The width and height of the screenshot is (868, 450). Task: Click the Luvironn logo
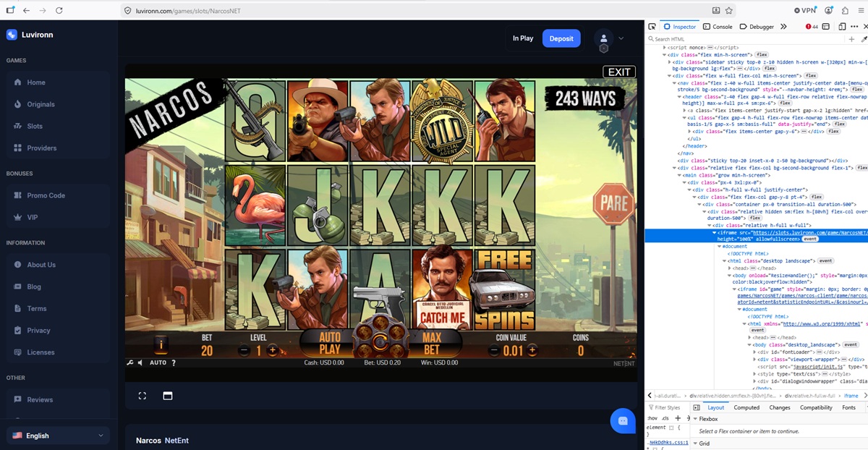pyautogui.click(x=30, y=35)
